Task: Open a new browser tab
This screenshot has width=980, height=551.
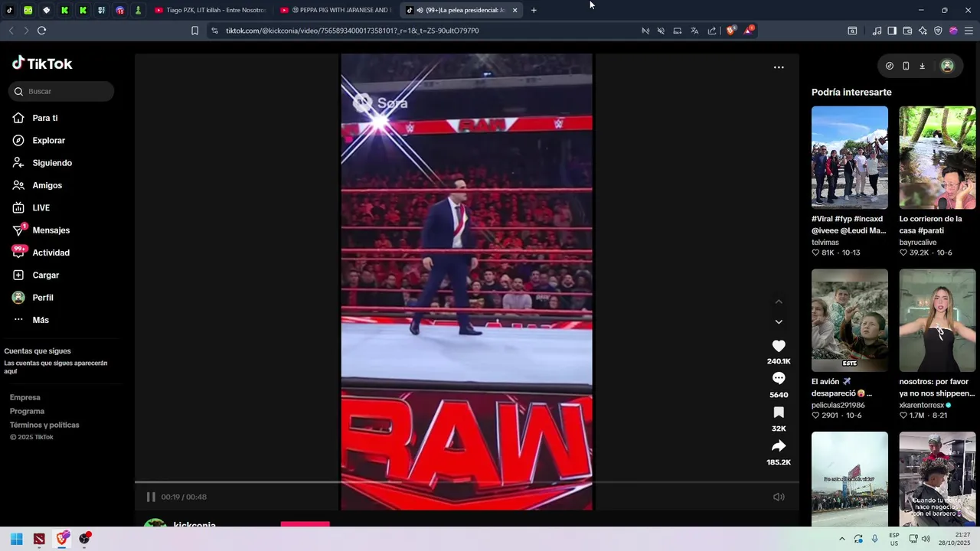Action: [x=534, y=10]
